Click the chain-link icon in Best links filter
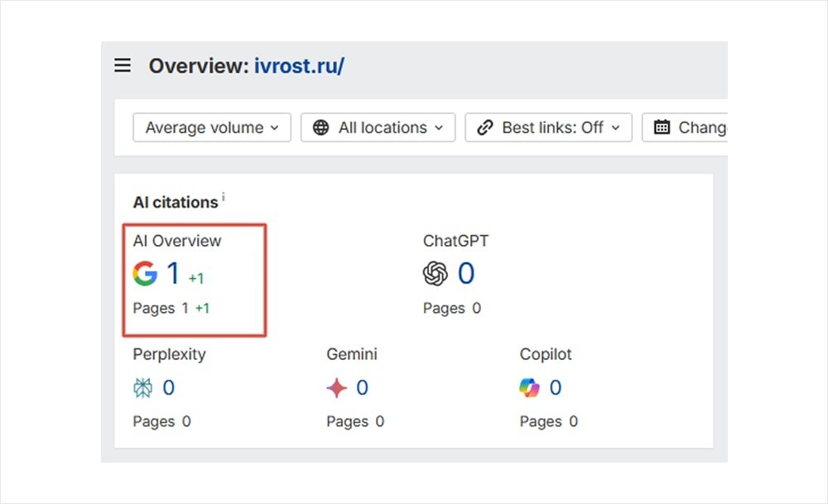 point(484,127)
